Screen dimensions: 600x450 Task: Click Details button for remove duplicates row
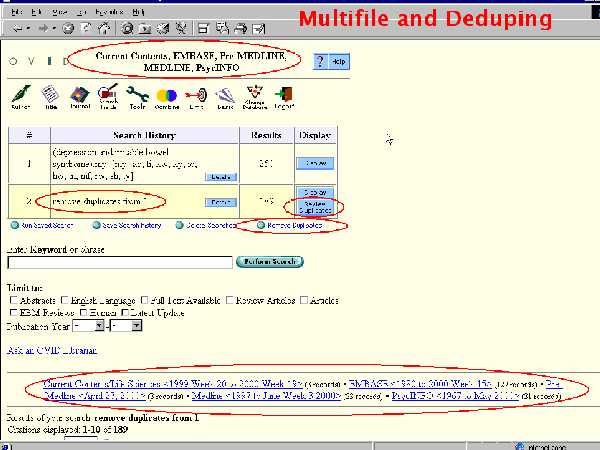pyautogui.click(x=221, y=202)
